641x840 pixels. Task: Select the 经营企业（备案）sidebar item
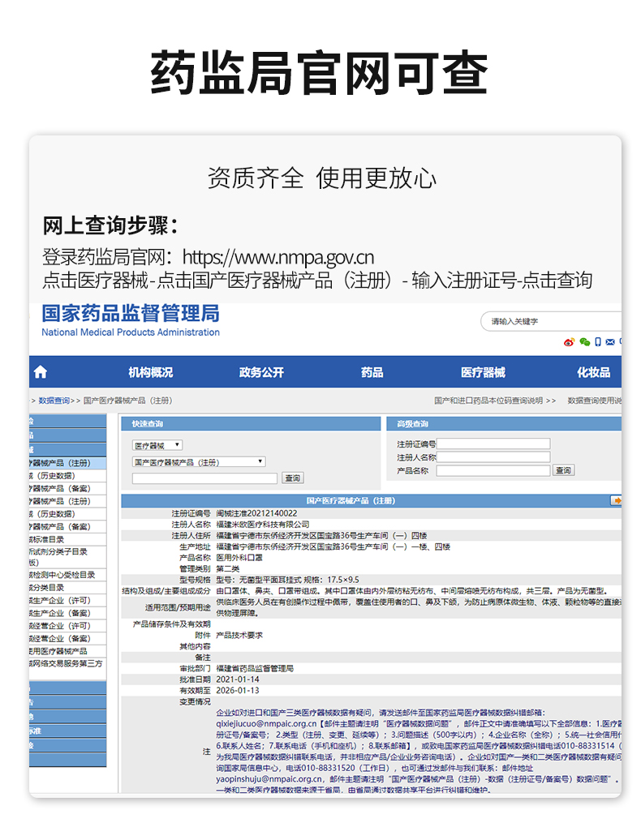tap(67, 639)
